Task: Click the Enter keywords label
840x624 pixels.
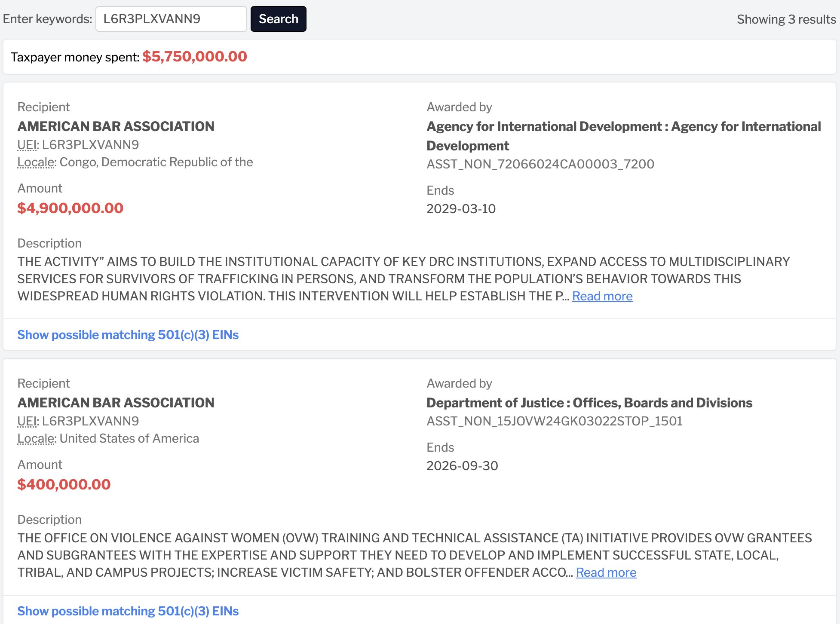Action: point(48,19)
